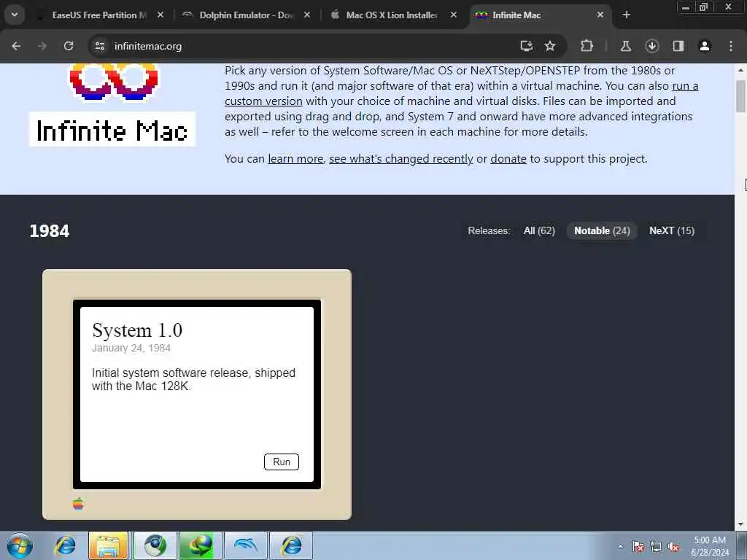Open the 'learn more' link
The height and width of the screenshot is (560, 747).
click(295, 158)
